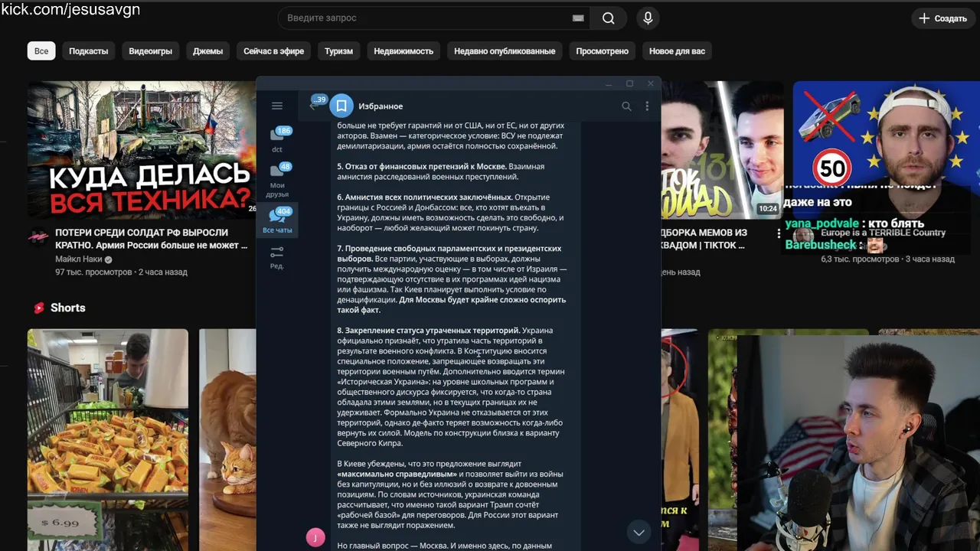Select the Все filter chip
This screenshot has width=980, height=551.
coord(41,51)
